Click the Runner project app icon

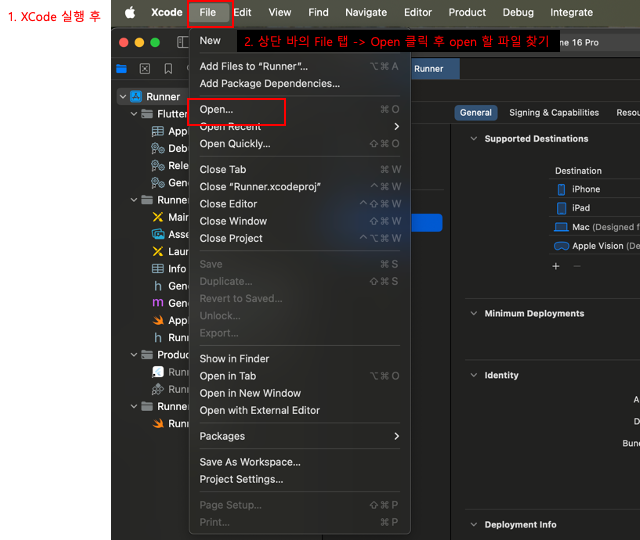(x=136, y=97)
